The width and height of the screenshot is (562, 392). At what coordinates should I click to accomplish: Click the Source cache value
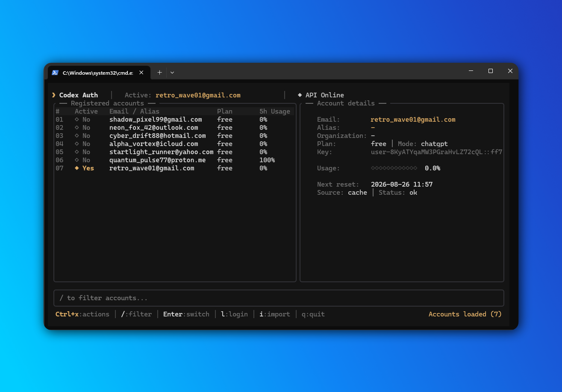pos(357,193)
